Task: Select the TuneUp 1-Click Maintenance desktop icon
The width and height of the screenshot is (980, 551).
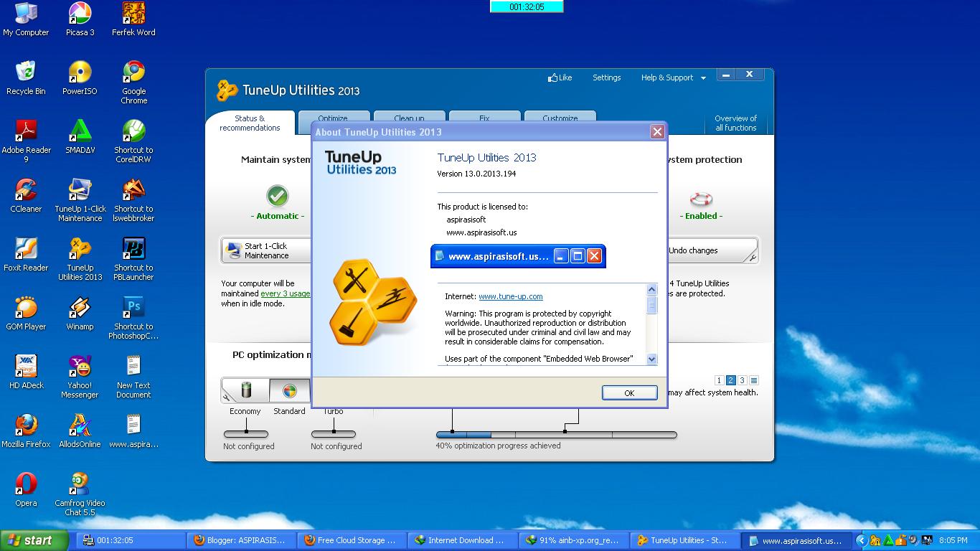Action: [x=80, y=200]
